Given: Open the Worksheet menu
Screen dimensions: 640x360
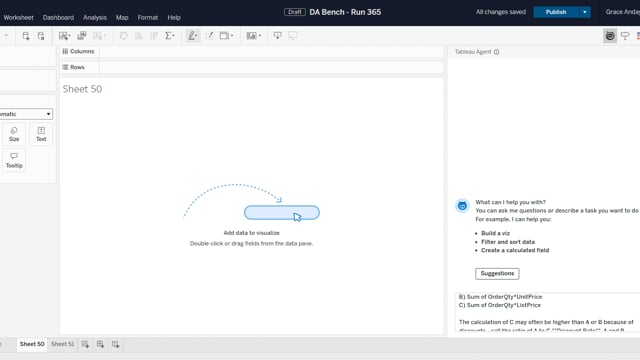Looking at the screenshot, I should pos(18,18).
